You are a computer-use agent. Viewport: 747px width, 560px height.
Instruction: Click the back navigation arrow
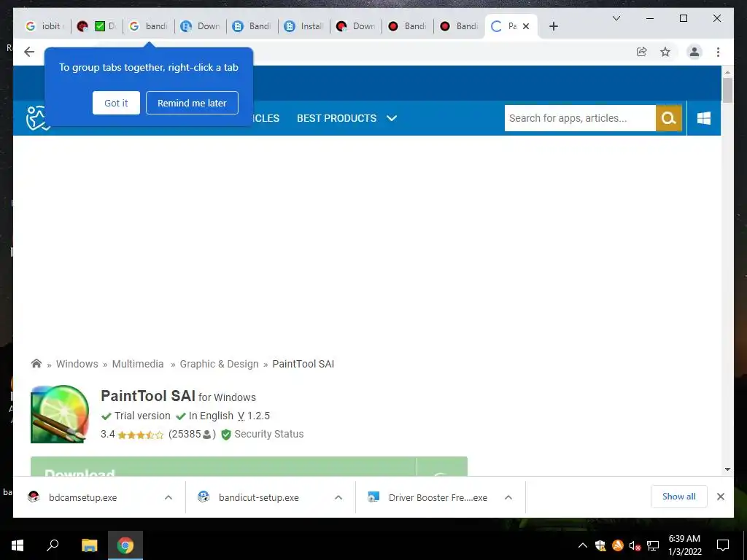click(29, 52)
